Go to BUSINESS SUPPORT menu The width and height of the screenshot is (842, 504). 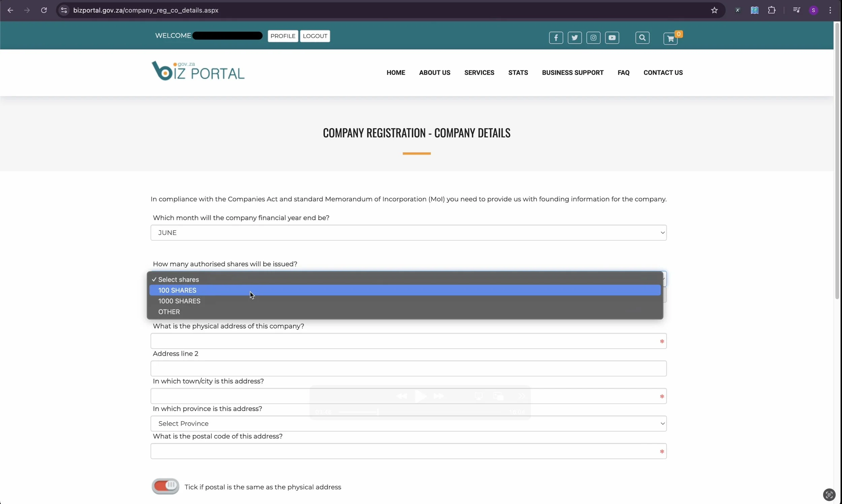[572, 73]
